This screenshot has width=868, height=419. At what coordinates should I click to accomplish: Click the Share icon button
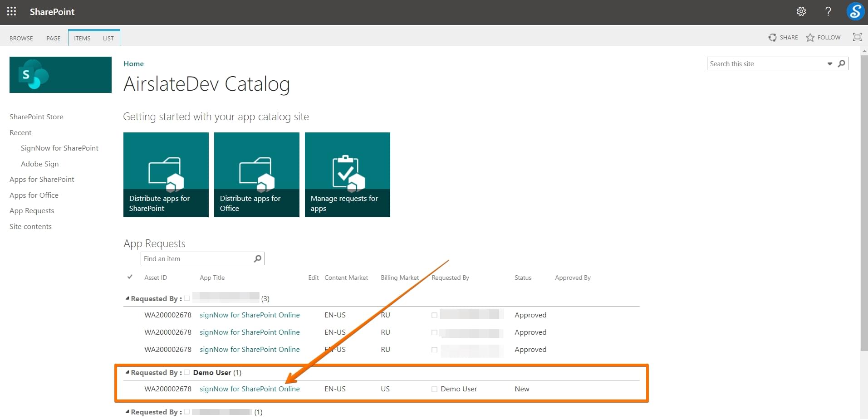(x=772, y=38)
